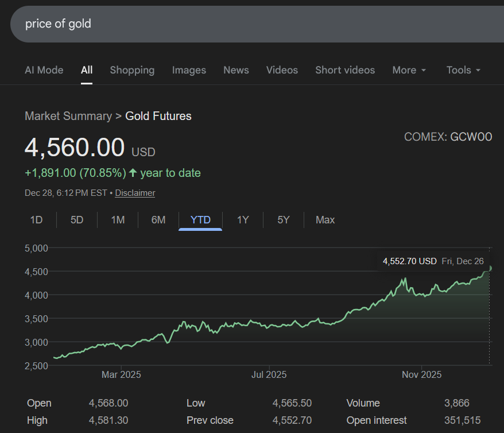Open the Market Summary breadcrumb link

[68, 116]
